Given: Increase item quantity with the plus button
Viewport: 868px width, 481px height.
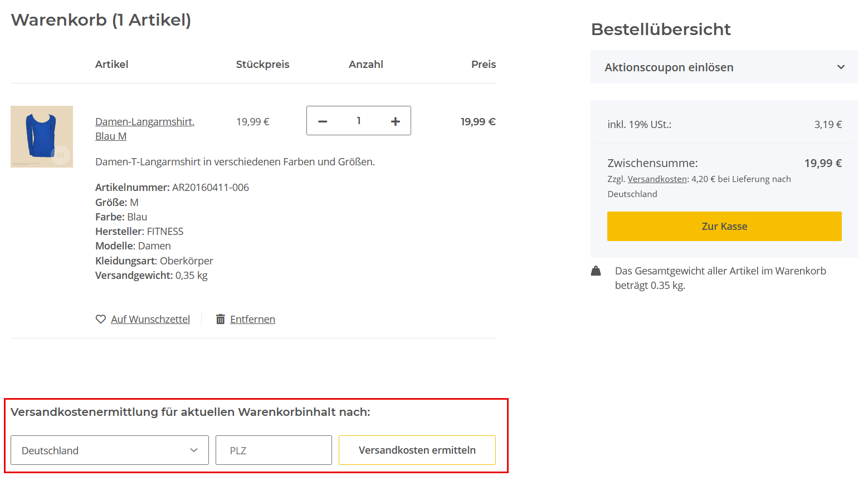Looking at the screenshot, I should tap(395, 121).
